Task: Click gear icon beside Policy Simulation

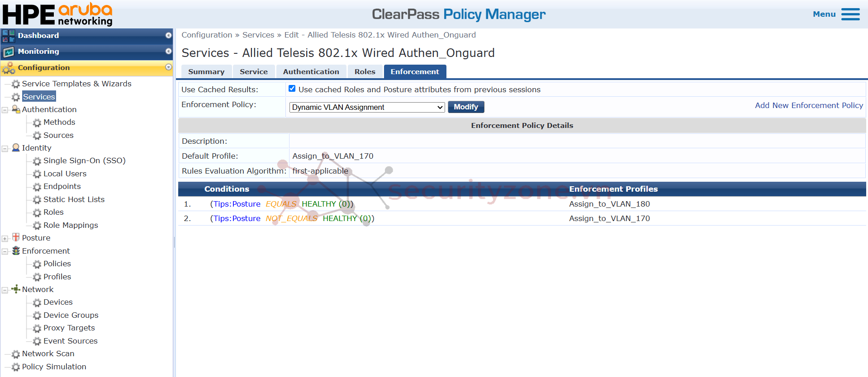Action: (16, 367)
